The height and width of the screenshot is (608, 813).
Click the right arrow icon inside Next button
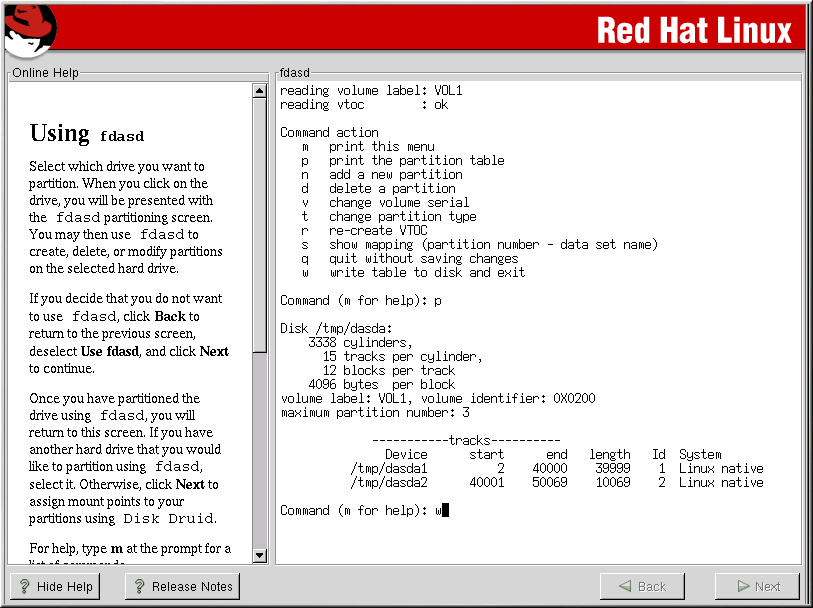tap(740, 586)
